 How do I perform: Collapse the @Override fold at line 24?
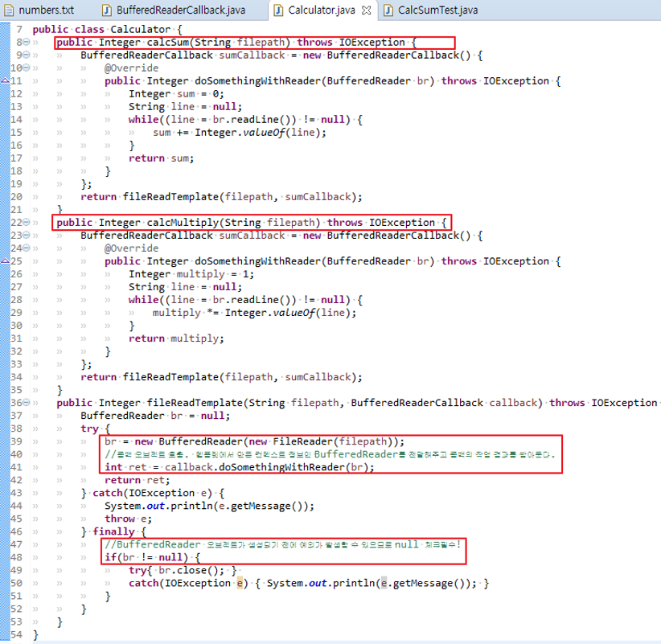[x=27, y=248]
